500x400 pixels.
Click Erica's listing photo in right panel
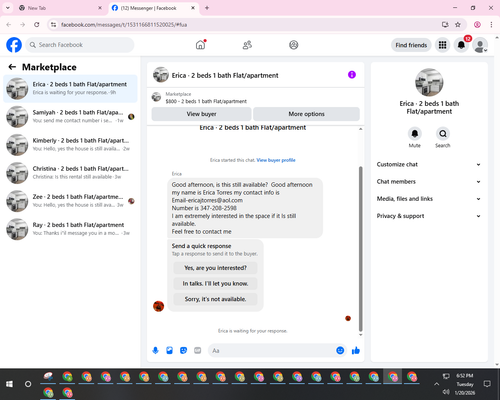[429, 82]
